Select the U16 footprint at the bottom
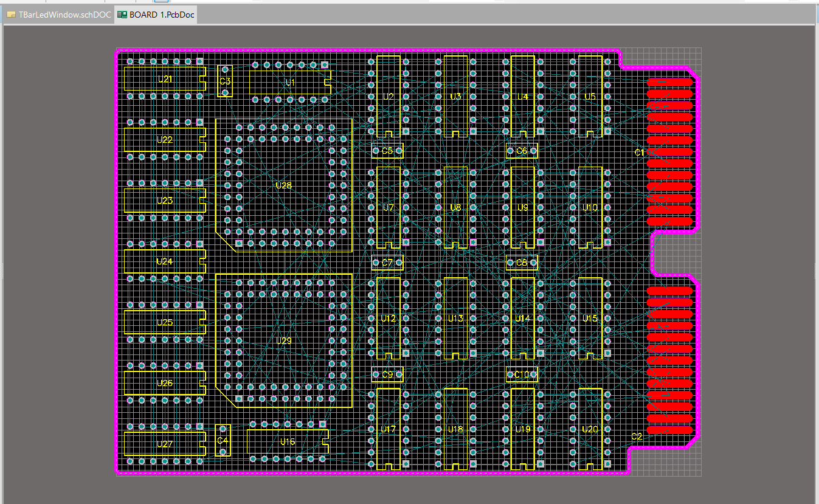Viewport: 819px width, 504px height. click(x=286, y=442)
